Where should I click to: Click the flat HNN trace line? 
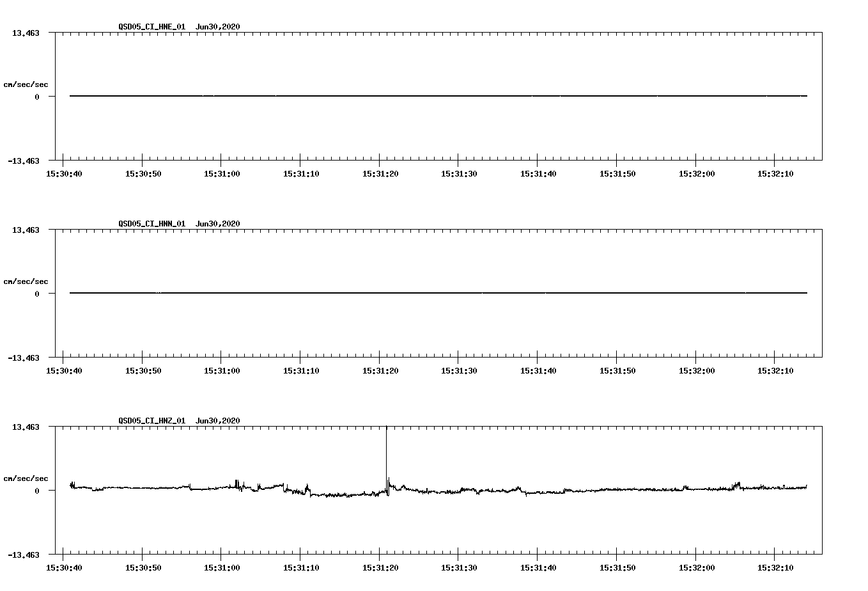pos(438,293)
